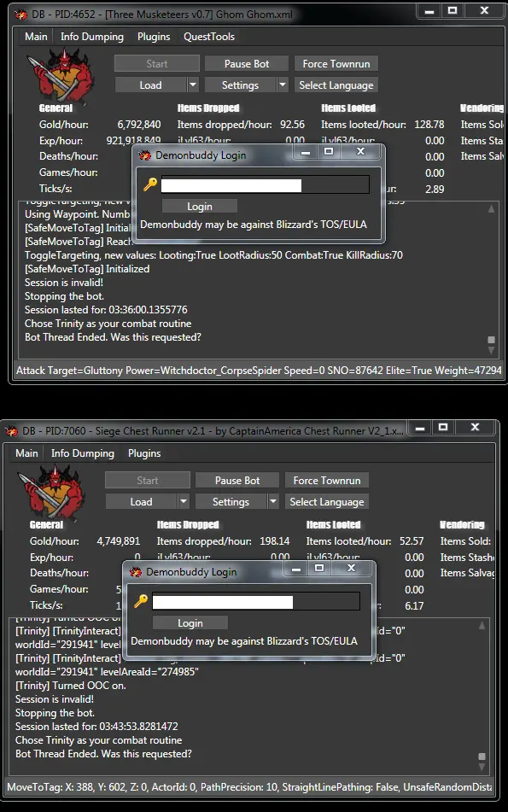The width and height of the screenshot is (508, 812).
Task: Click the title bar icon of the PID:4652 window
Action: tap(21, 15)
